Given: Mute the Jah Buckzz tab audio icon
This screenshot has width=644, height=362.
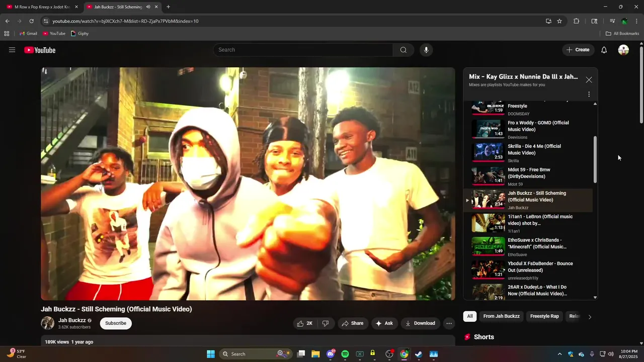Looking at the screenshot, I should 148,7.
